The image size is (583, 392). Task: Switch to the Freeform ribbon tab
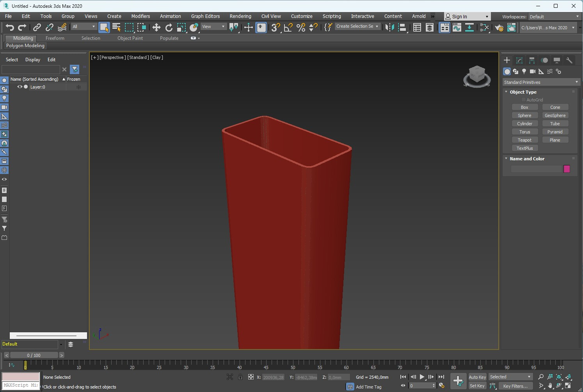coord(55,38)
